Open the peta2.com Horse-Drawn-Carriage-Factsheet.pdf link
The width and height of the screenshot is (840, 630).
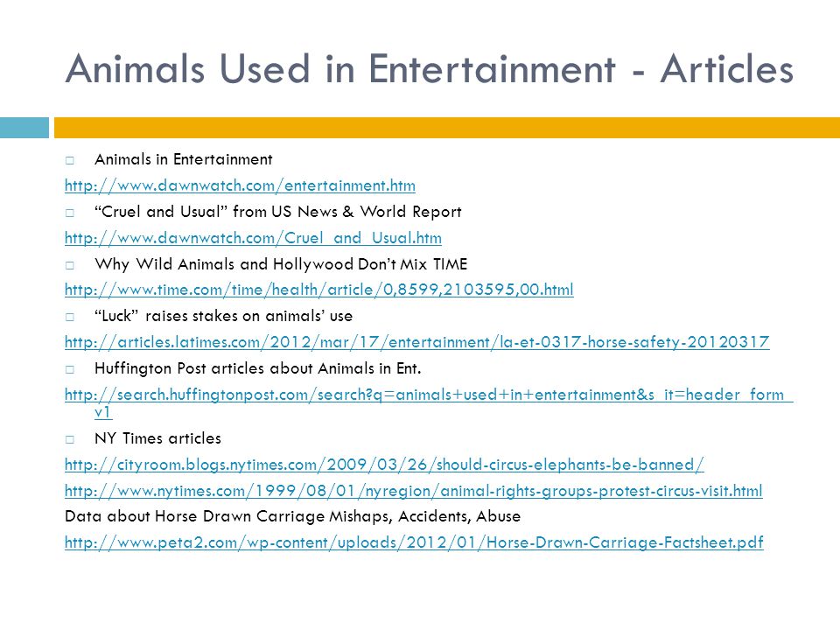pos(414,542)
